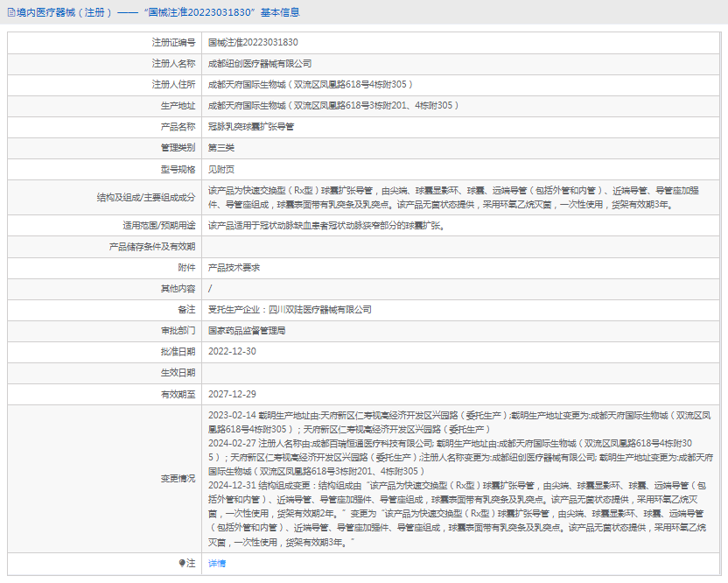The width and height of the screenshot is (728, 583).
Task: Click the 结构及组成/主要组成成分 label
Action: pyautogui.click(x=146, y=198)
